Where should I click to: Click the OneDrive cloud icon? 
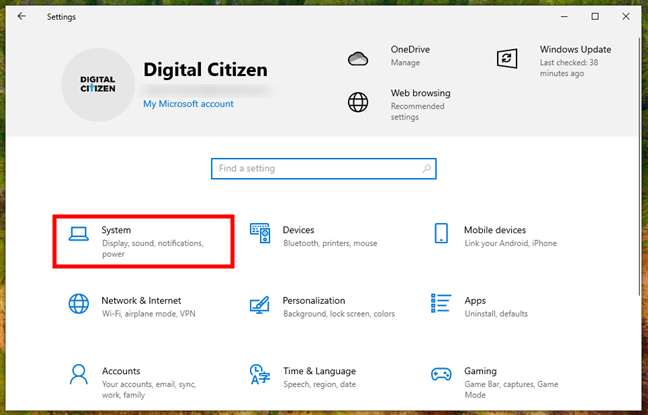coord(358,59)
